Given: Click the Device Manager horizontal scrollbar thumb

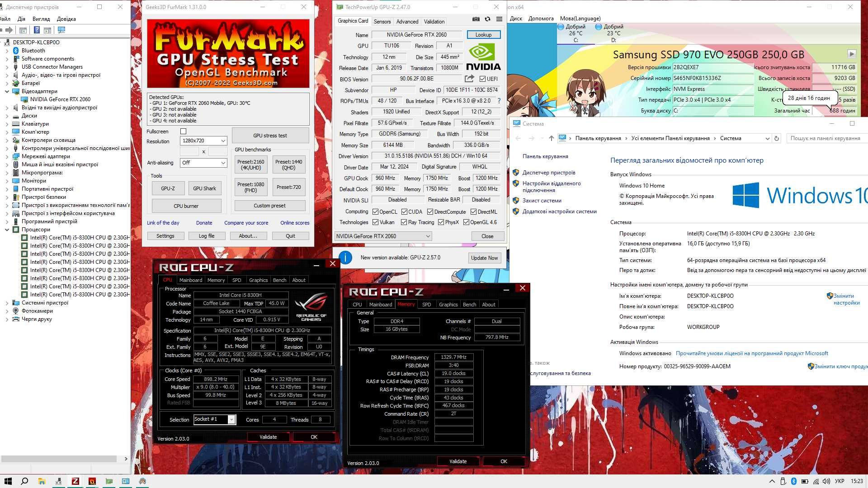Looking at the screenshot, I should (x=59, y=459).
